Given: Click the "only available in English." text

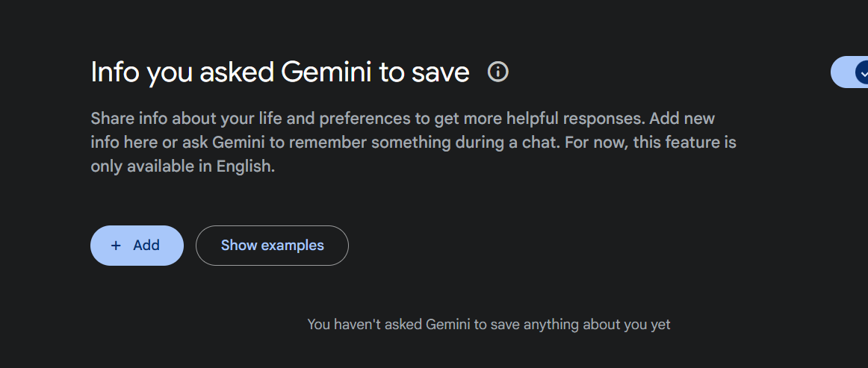Looking at the screenshot, I should click(x=183, y=166).
